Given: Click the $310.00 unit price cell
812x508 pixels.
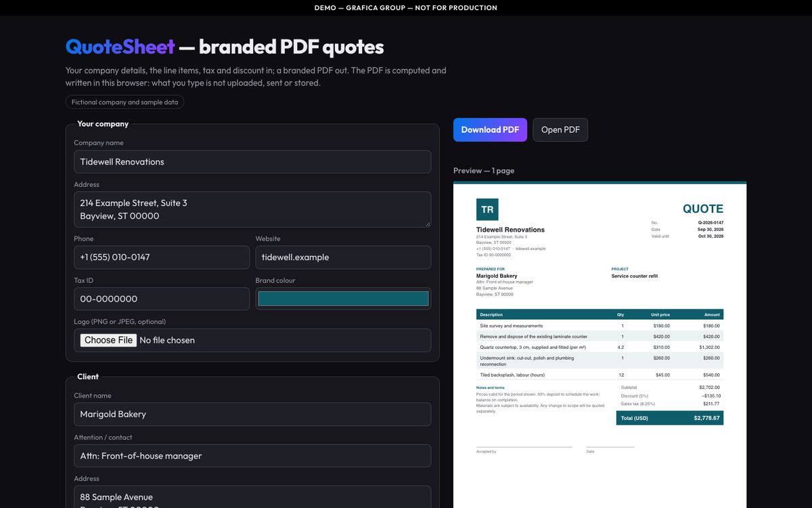Looking at the screenshot, I should pos(662,347).
